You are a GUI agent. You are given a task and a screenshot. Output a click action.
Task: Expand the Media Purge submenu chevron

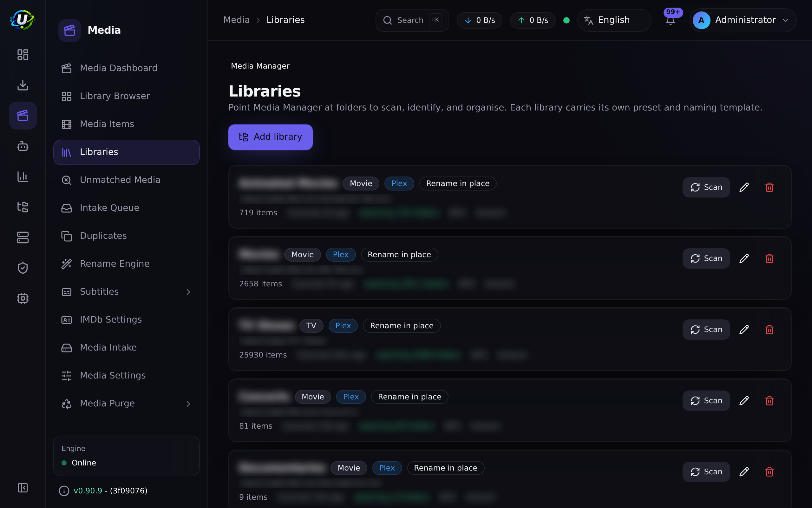[x=188, y=404]
